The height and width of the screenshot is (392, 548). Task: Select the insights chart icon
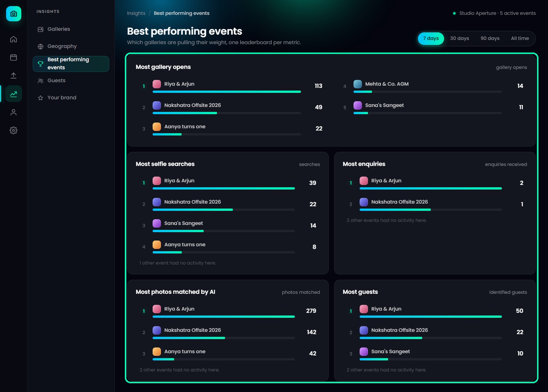point(13,94)
